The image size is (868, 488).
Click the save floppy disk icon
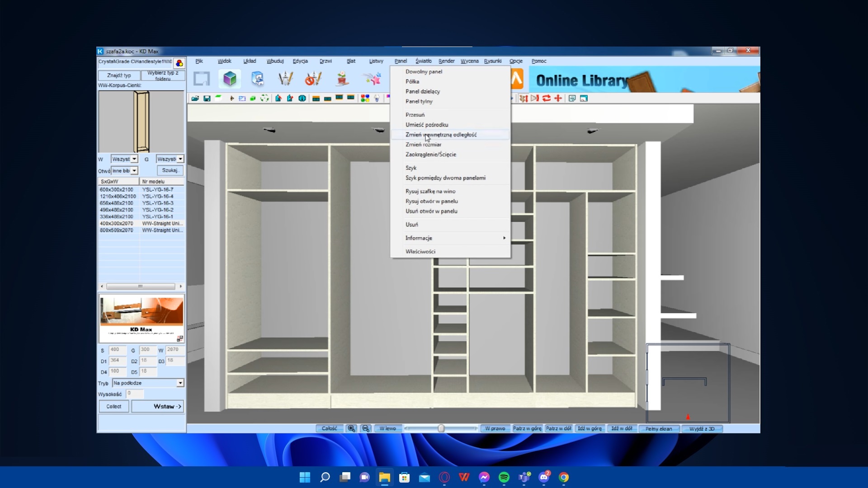coord(207,99)
